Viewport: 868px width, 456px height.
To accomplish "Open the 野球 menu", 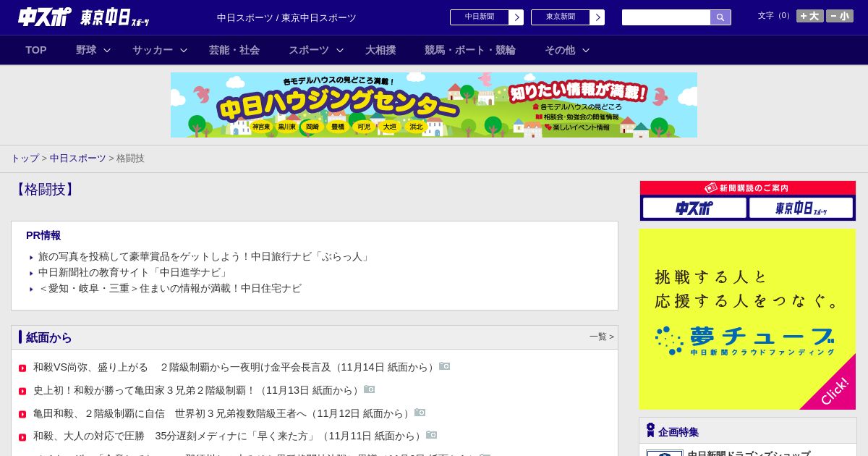I will (86, 50).
